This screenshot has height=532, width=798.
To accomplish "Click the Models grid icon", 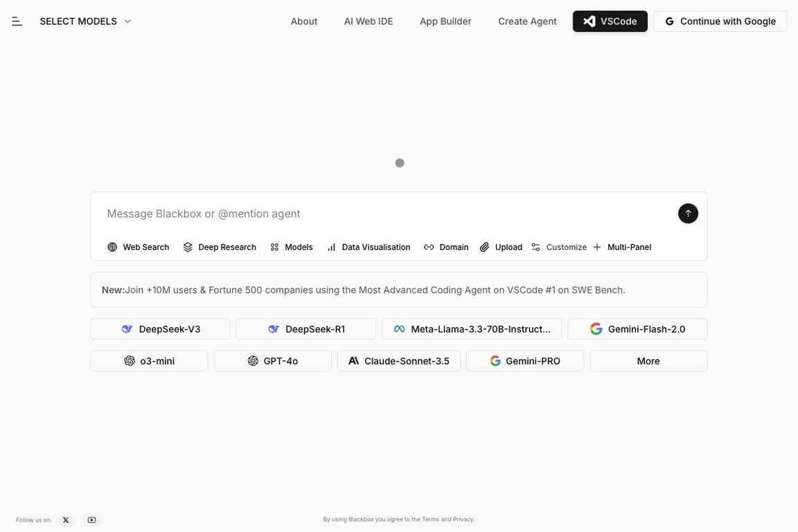I will coord(275,247).
